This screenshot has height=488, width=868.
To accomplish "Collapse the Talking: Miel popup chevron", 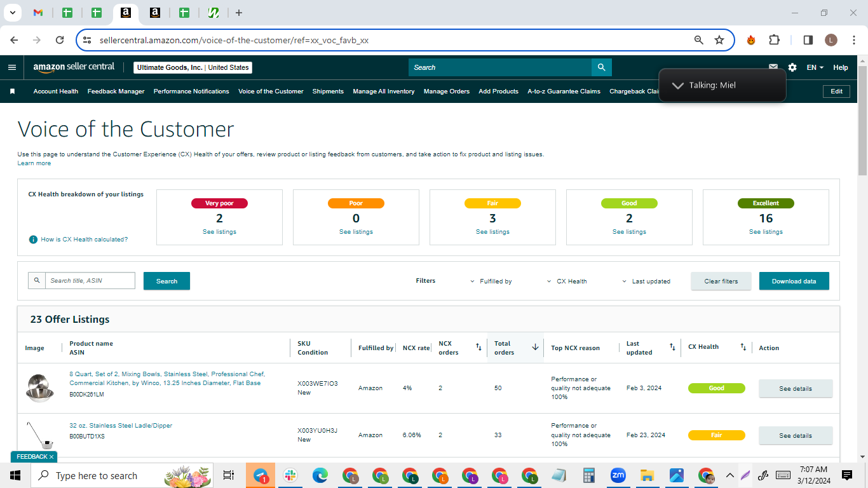I will (x=677, y=85).
